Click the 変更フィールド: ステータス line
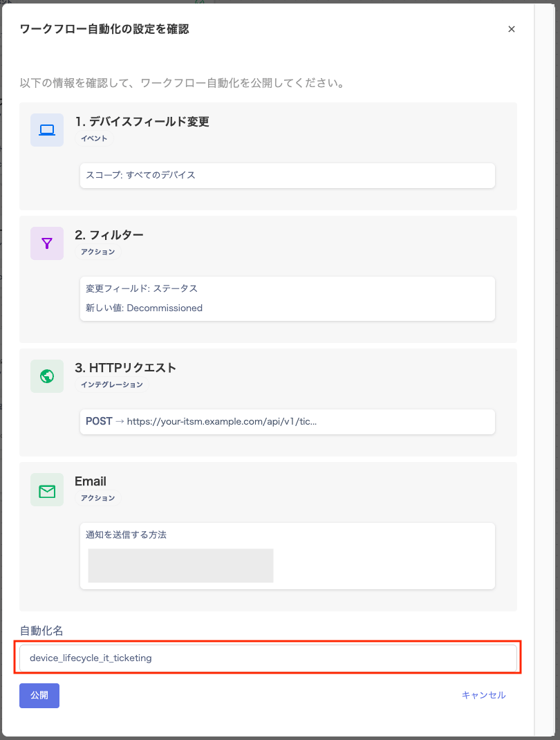The image size is (560, 740). point(142,288)
